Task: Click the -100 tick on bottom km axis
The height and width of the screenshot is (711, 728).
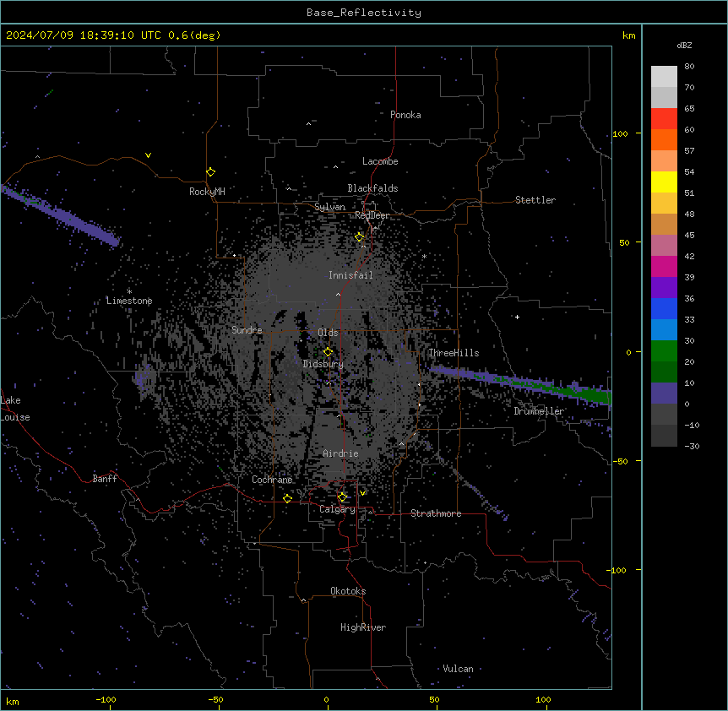Action: pyautogui.click(x=106, y=699)
